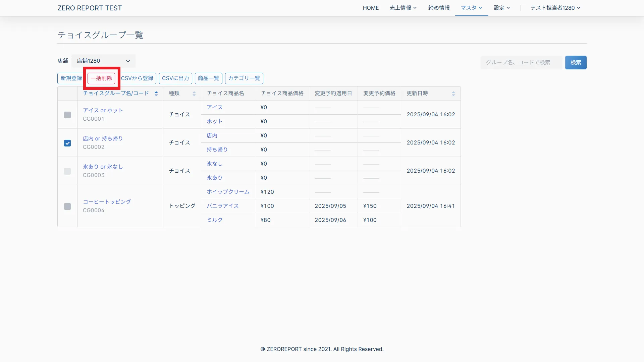644x362 pixels.
Task: Sort the table by 更新日時 arrows
Action: pyautogui.click(x=453, y=94)
